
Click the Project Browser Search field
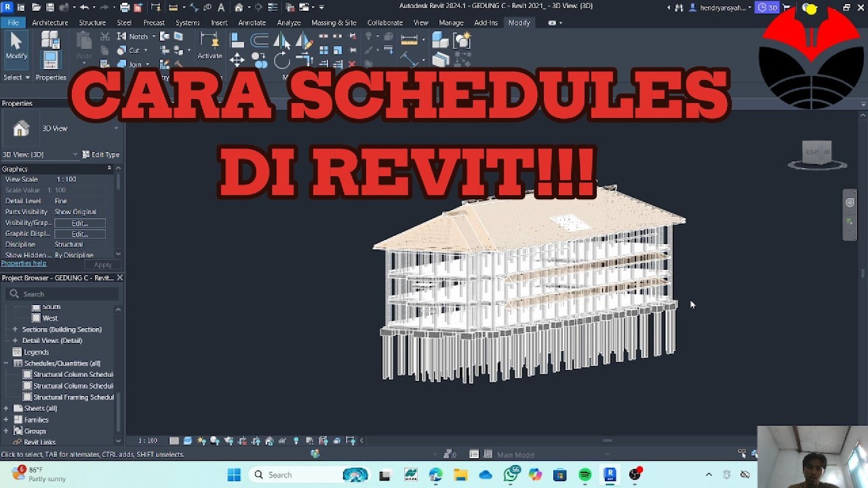coord(62,294)
